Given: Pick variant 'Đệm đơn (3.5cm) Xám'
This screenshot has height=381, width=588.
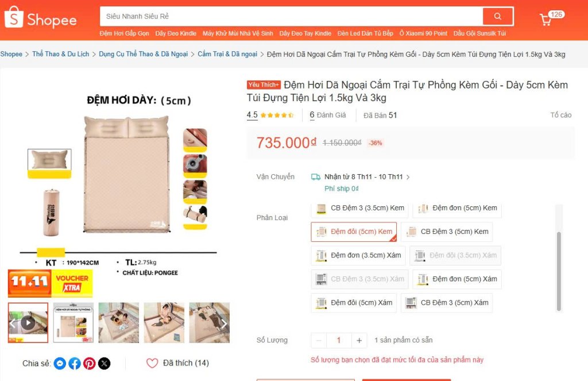Looking at the screenshot, I should (358, 255).
